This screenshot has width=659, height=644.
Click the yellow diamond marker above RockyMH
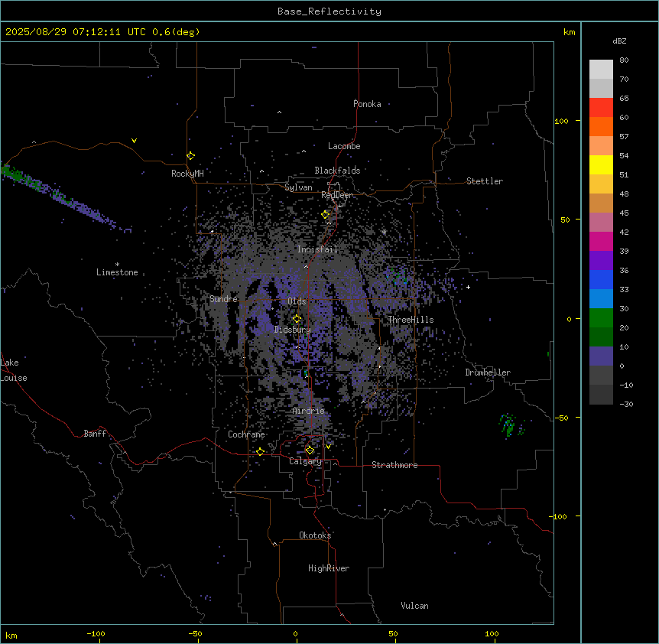(190, 156)
